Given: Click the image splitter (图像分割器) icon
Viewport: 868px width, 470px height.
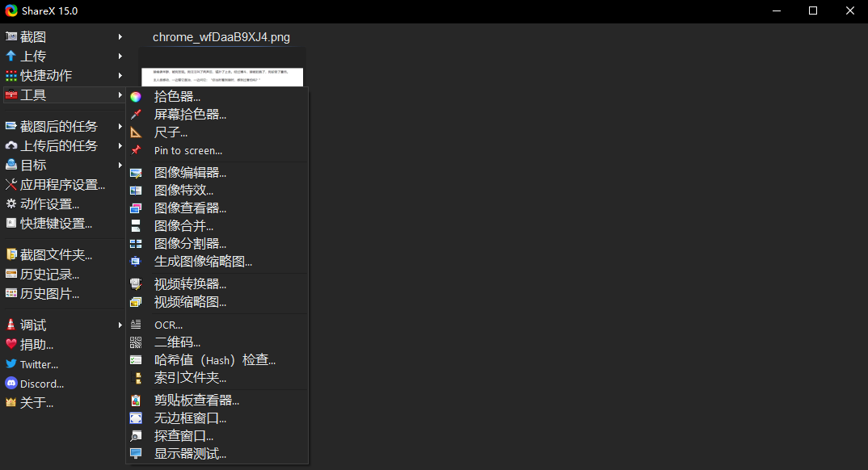Looking at the screenshot, I should 136,243.
